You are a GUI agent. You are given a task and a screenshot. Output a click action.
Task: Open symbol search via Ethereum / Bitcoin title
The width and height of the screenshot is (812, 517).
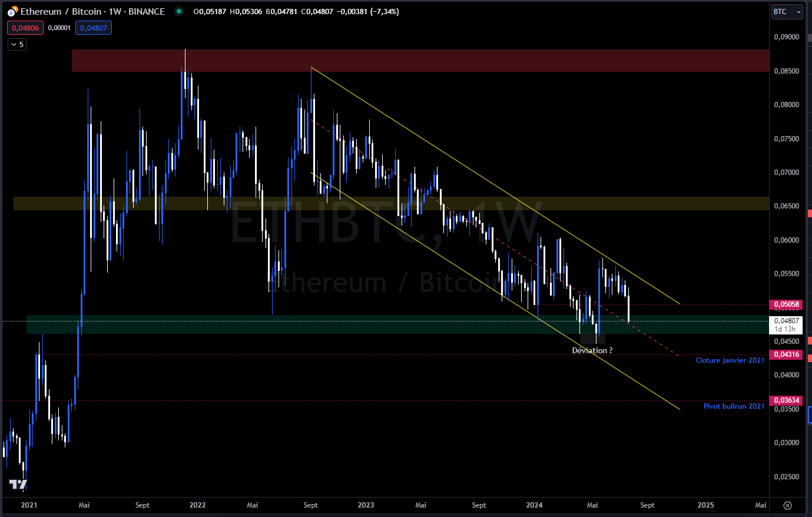(92, 12)
